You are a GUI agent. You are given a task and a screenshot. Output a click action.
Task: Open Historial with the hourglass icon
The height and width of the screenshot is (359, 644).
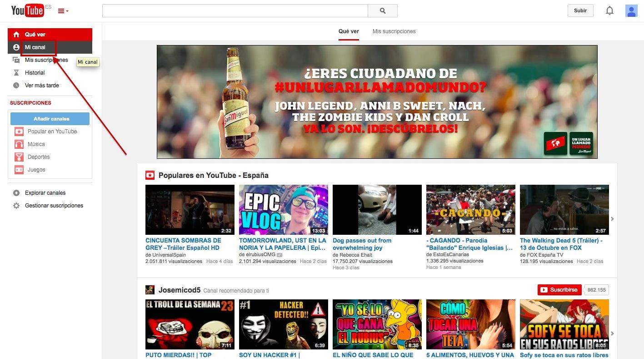pos(16,73)
